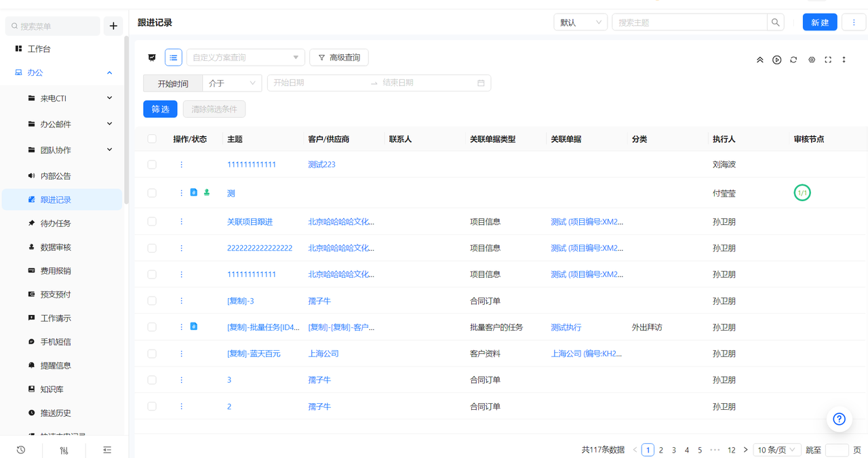
Task: Open row actions for 关联项目跟进 row
Action: point(181,222)
